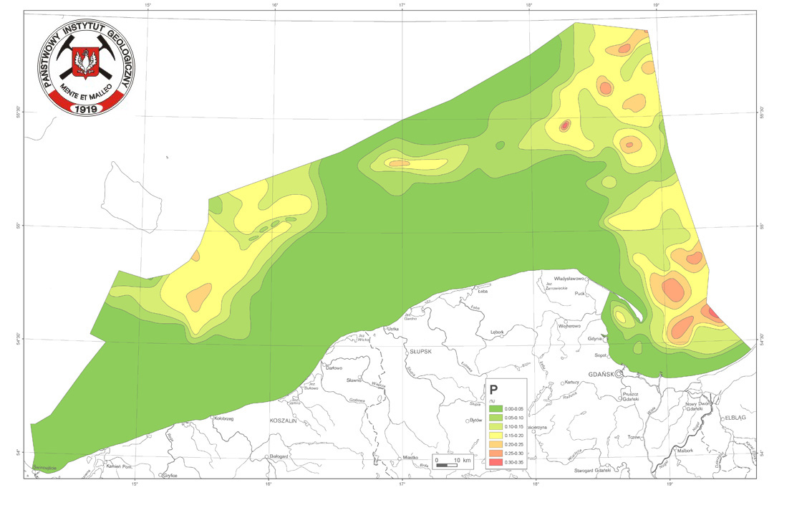Select the 0.30-0.35 red legend swatch

(495, 464)
